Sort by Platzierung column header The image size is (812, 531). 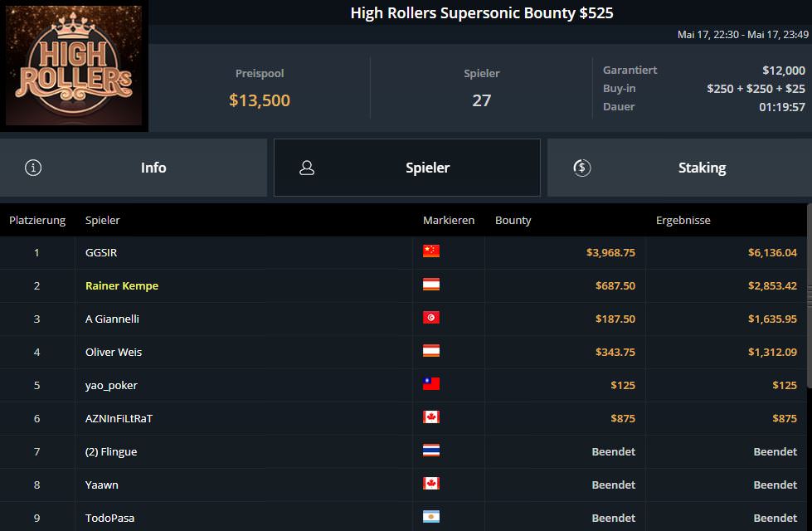(x=37, y=220)
